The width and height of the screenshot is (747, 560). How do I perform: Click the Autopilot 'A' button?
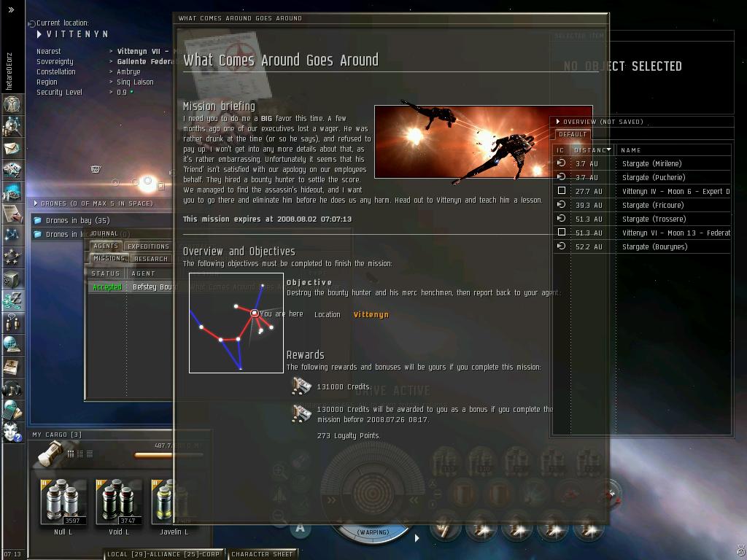[x=300, y=527]
